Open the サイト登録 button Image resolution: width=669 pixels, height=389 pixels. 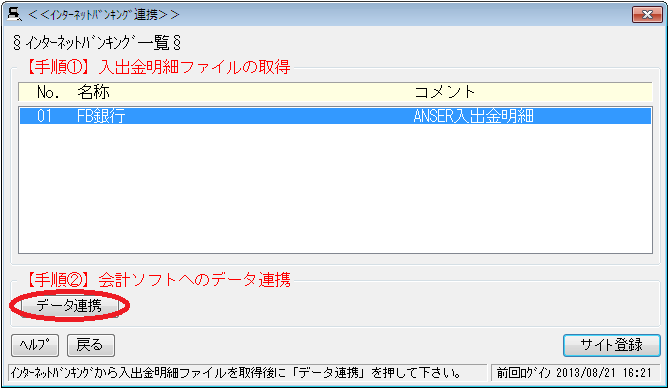[x=611, y=345]
